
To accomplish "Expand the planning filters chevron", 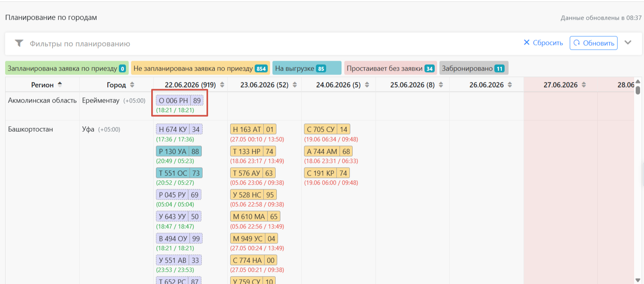I will point(628,43).
